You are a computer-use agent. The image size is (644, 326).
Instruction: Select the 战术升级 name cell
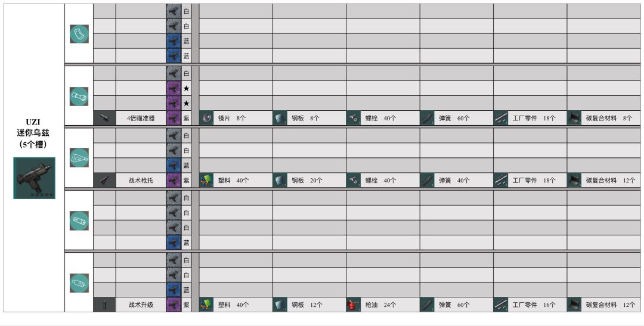tap(141, 305)
